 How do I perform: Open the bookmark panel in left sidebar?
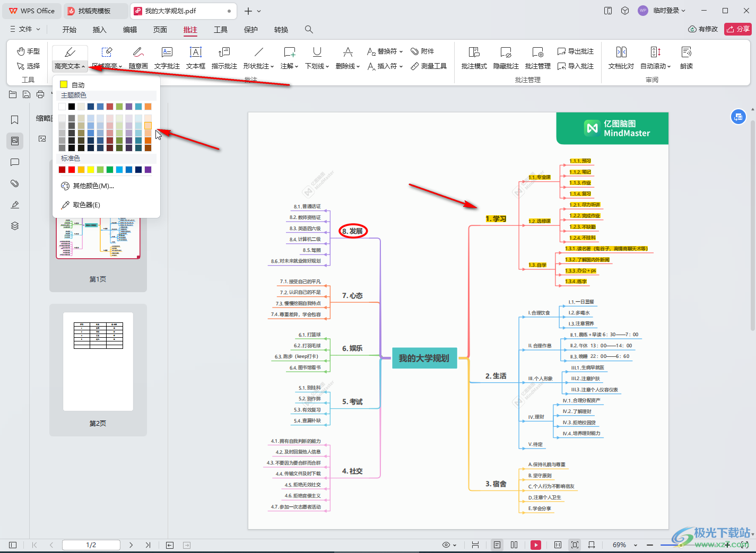15,120
